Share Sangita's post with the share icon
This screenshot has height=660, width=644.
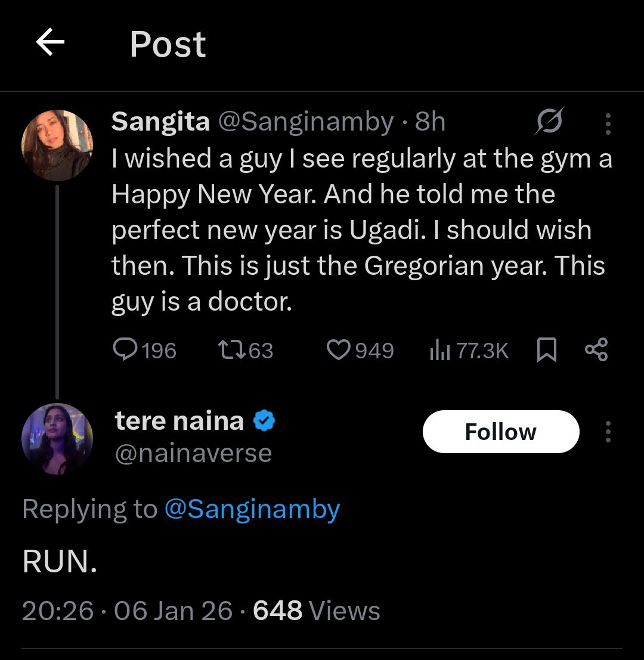pos(596,349)
